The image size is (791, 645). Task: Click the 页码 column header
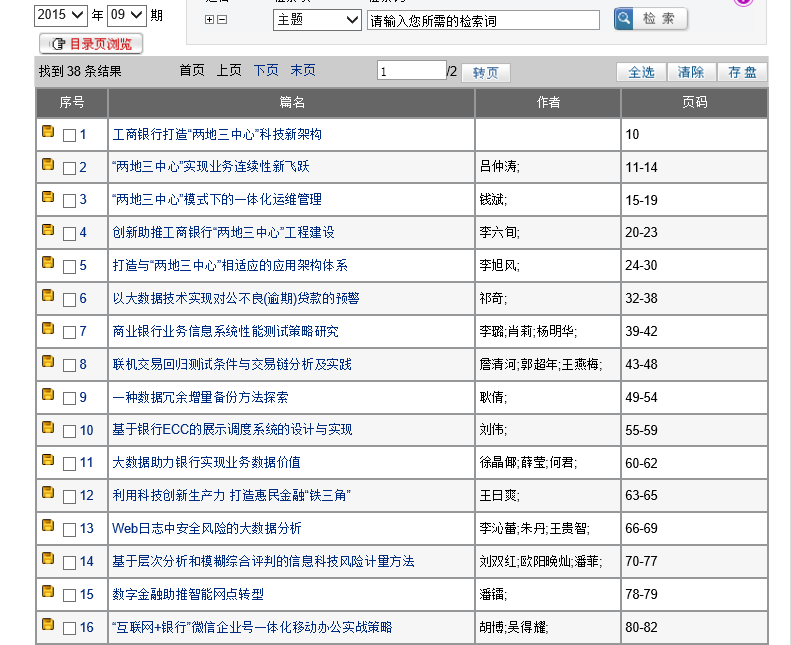(x=695, y=102)
